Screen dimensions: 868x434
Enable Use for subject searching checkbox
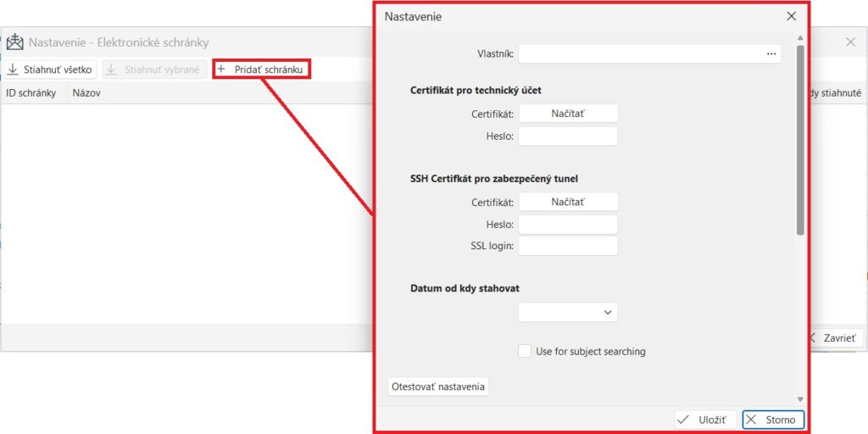pos(525,351)
